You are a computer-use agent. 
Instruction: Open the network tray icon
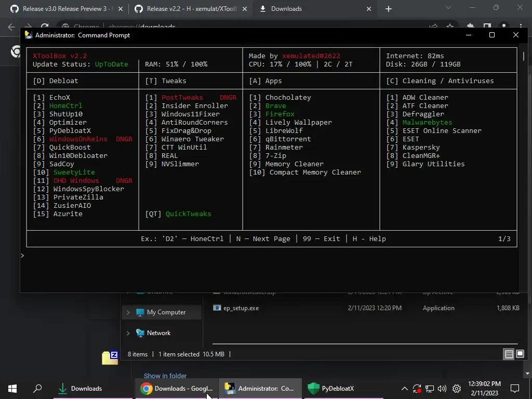pos(430,389)
